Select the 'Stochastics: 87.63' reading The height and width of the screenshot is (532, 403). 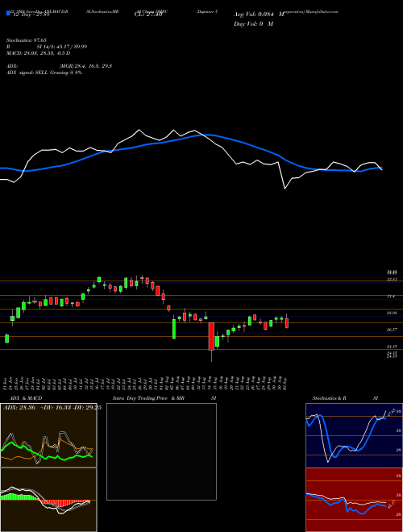(26, 40)
